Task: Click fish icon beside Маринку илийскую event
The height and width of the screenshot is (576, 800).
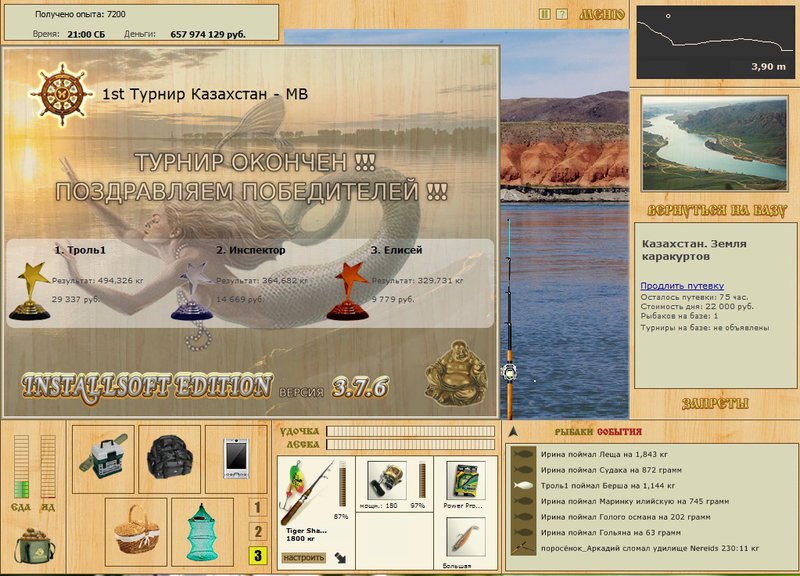Action: (x=522, y=502)
